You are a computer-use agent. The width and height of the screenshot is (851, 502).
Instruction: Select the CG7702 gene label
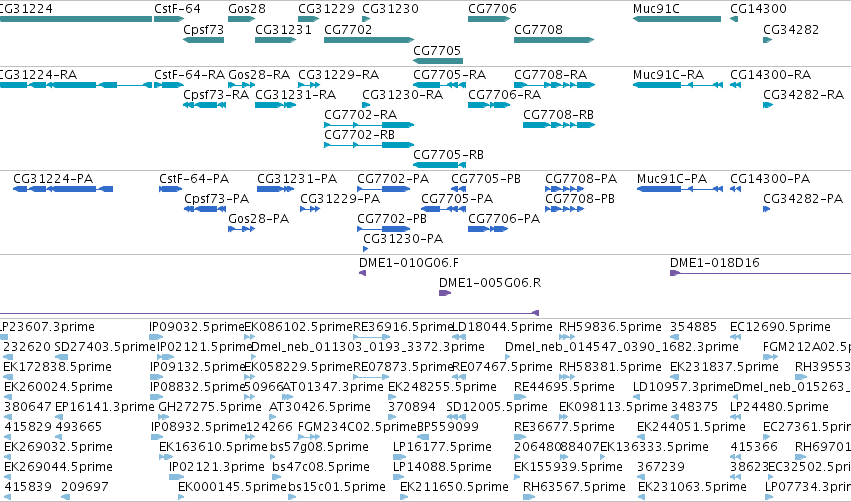click(x=348, y=29)
